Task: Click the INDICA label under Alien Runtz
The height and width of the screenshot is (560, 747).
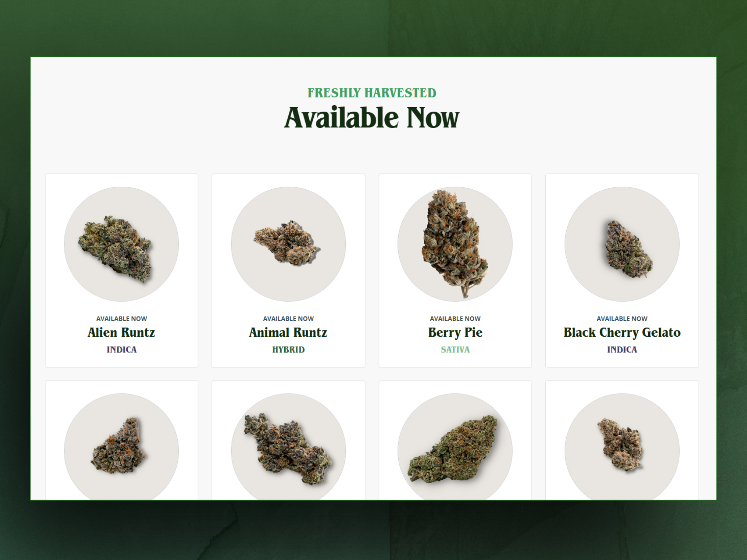Action: (x=121, y=349)
